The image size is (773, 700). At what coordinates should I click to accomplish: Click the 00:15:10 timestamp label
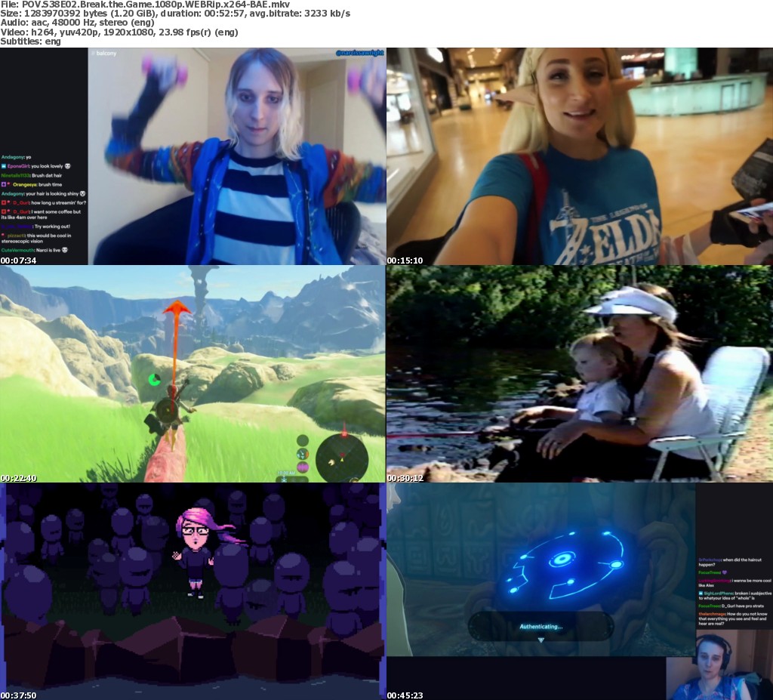405,261
